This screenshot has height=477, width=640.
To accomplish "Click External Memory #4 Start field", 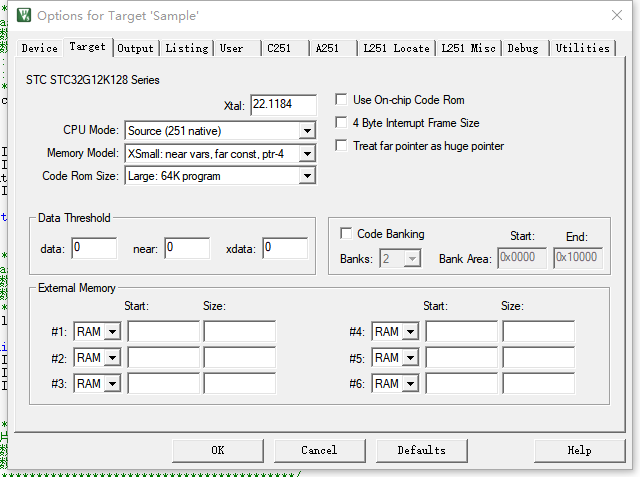I will [x=462, y=331].
